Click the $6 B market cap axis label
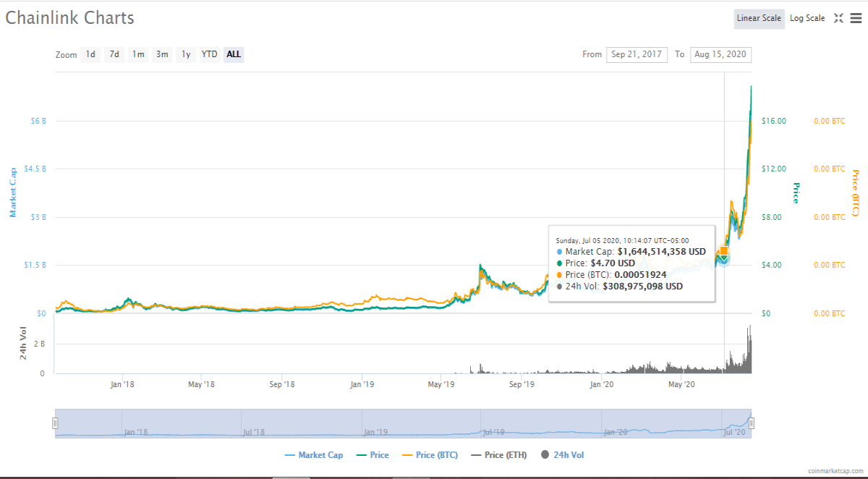 click(38, 121)
